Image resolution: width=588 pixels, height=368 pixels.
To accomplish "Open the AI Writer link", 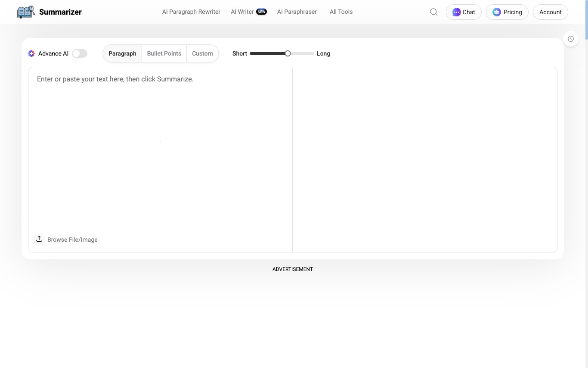I will click(x=242, y=12).
